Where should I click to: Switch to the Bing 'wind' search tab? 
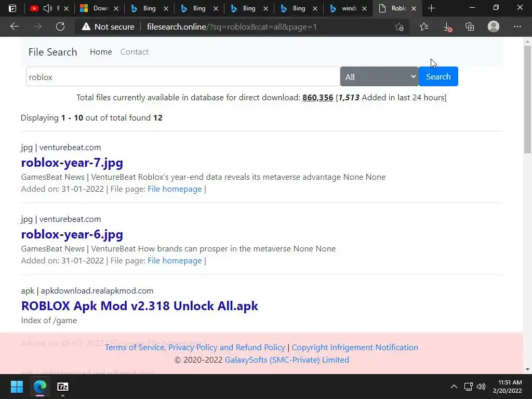click(348, 8)
